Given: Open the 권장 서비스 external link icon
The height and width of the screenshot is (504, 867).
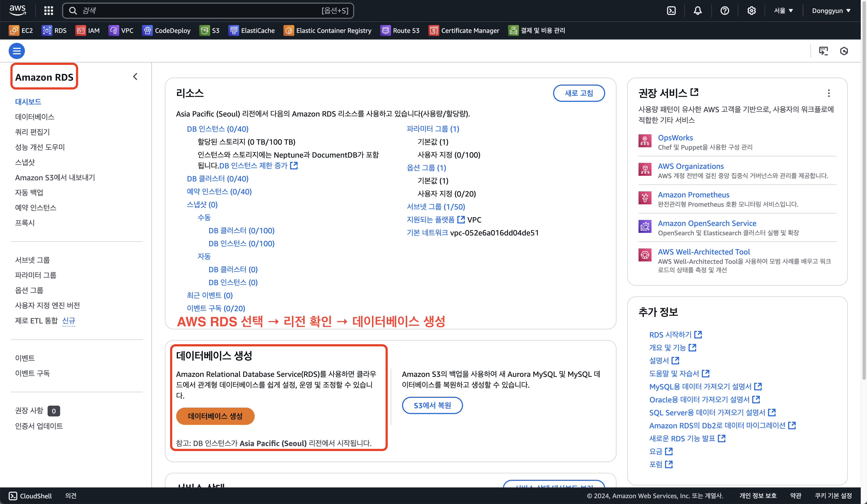Looking at the screenshot, I should (x=695, y=92).
